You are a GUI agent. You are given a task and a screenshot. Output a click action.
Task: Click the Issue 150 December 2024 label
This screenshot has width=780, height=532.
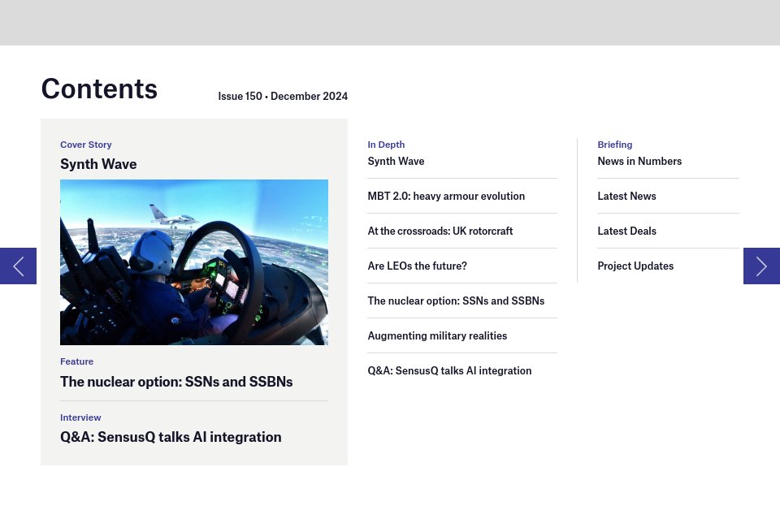click(x=283, y=96)
